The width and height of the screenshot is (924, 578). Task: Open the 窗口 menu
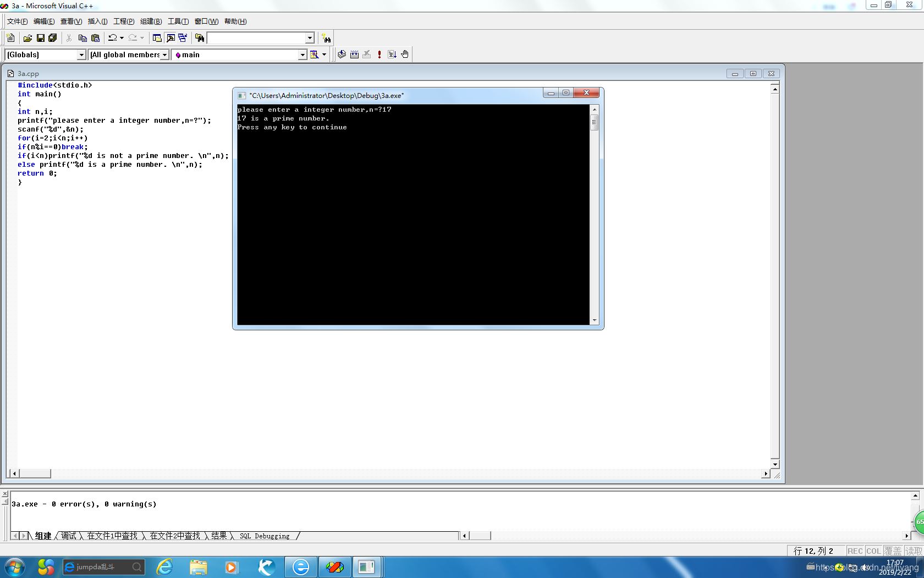click(206, 21)
